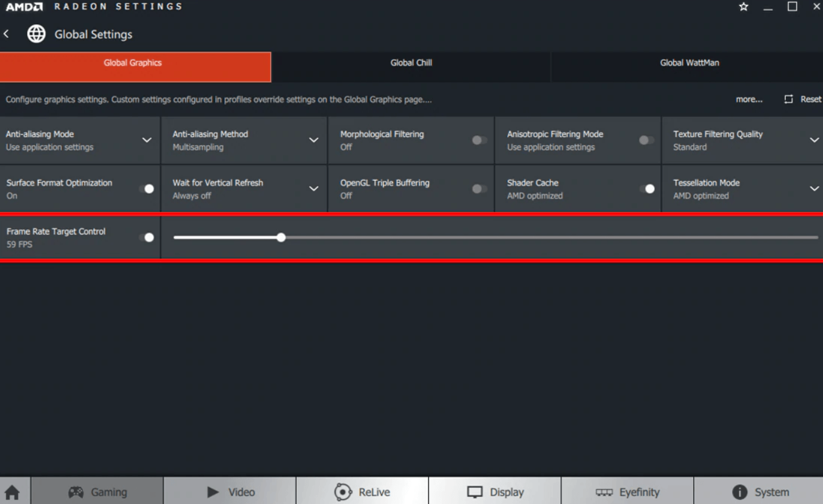Maximize the Radeon Settings window
This screenshot has height=504, width=823.
pos(792,7)
